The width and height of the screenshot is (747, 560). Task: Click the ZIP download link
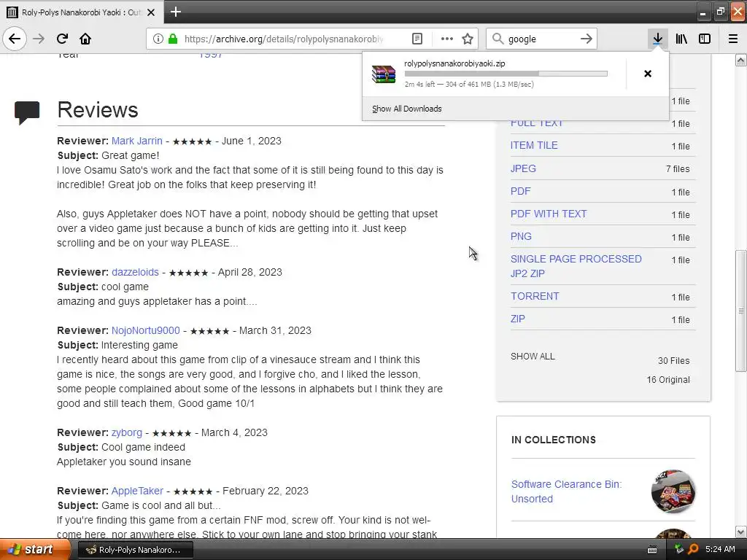point(517,319)
